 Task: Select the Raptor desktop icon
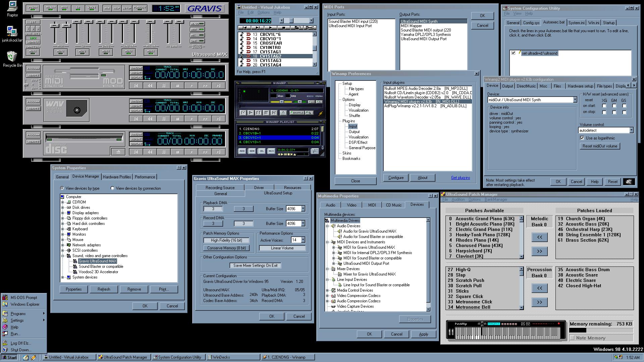[x=12, y=9]
